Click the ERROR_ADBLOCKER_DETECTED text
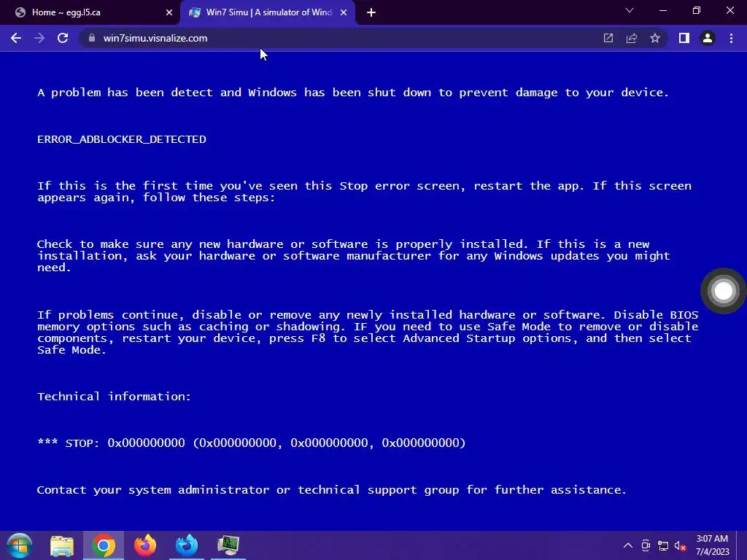Image resolution: width=747 pixels, height=560 pixels. click(122, 139)
